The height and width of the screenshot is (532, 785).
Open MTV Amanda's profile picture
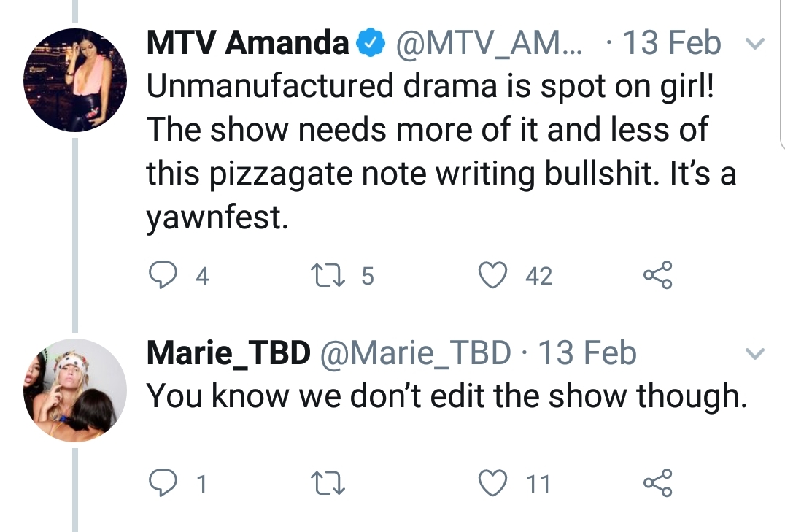75,80
